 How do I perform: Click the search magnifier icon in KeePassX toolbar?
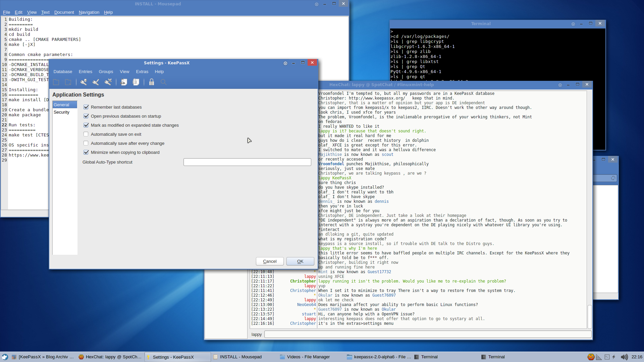pos(164,82)
